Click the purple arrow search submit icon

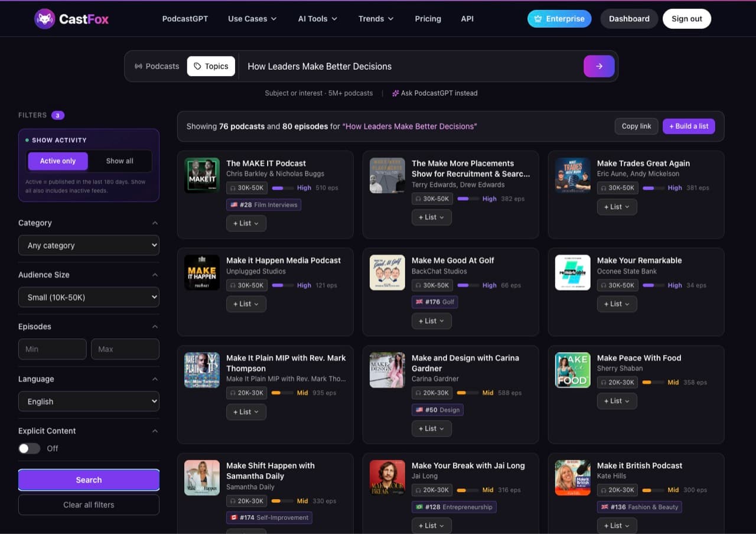[x=599, y=66]
